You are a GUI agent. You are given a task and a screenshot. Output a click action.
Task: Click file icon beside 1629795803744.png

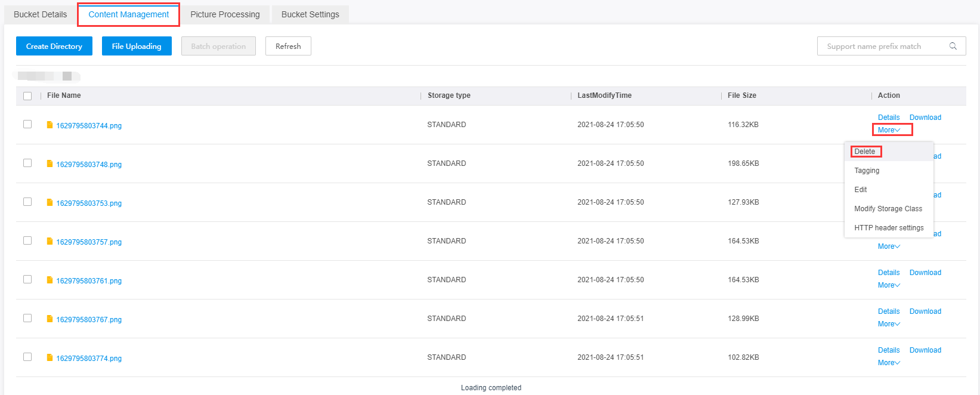[50, 125]
